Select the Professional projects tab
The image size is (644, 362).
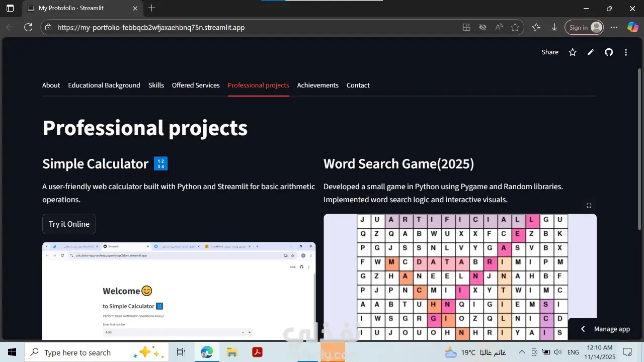point(259,85)
